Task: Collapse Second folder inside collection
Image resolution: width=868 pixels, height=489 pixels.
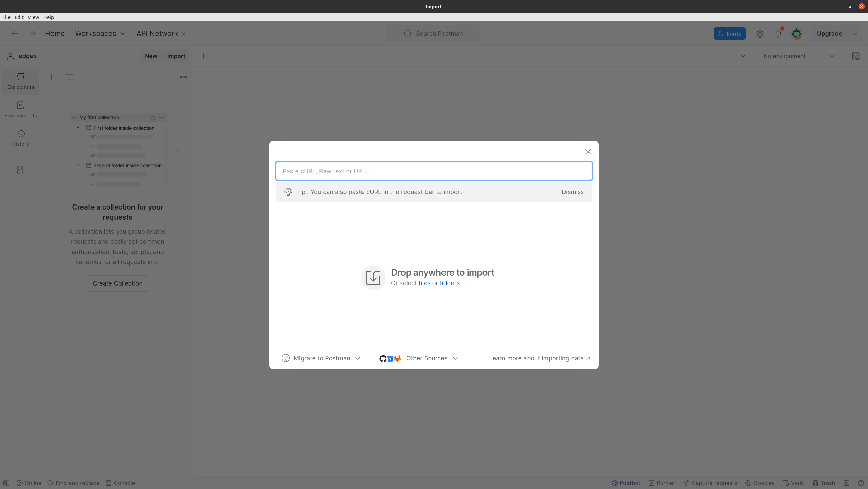Action: (78, 165)
